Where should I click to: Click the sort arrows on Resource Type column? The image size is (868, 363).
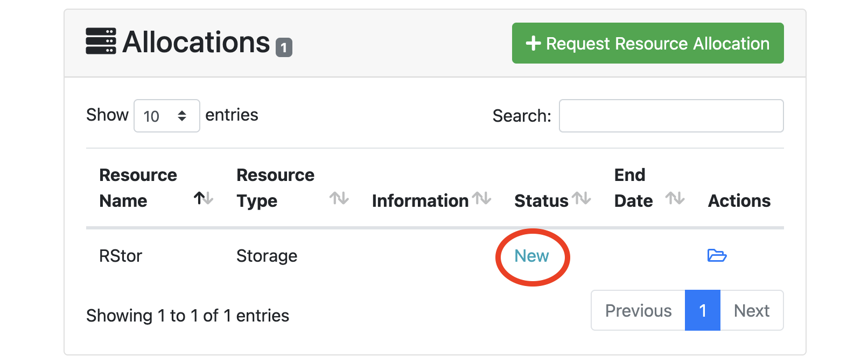click(x=339, y=199)
